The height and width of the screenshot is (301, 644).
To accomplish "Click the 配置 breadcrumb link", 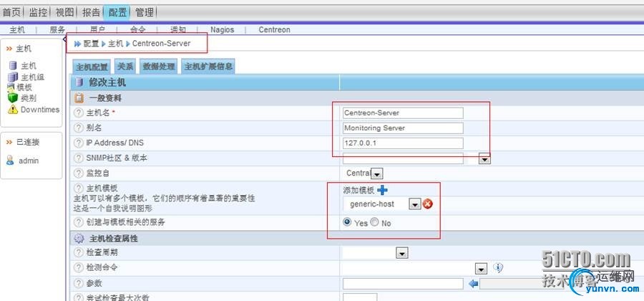I will pyautogui.click(x=91, y=43).
